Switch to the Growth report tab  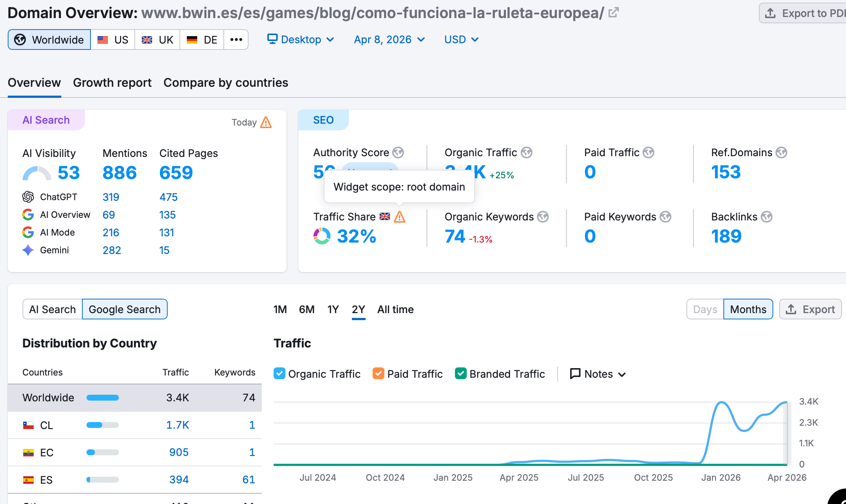112,83
